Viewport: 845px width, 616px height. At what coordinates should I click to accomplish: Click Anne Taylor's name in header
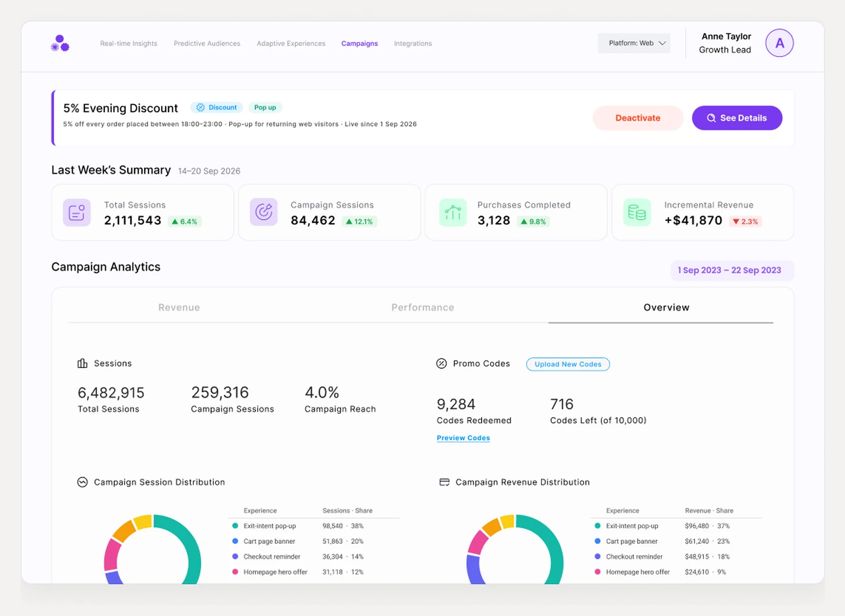click(x=726, y=36)
